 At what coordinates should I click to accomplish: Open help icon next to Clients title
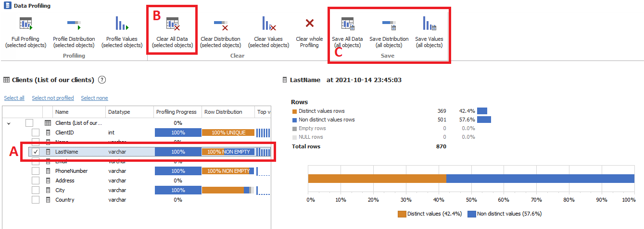pyautogui.click(x=101, y=80)
